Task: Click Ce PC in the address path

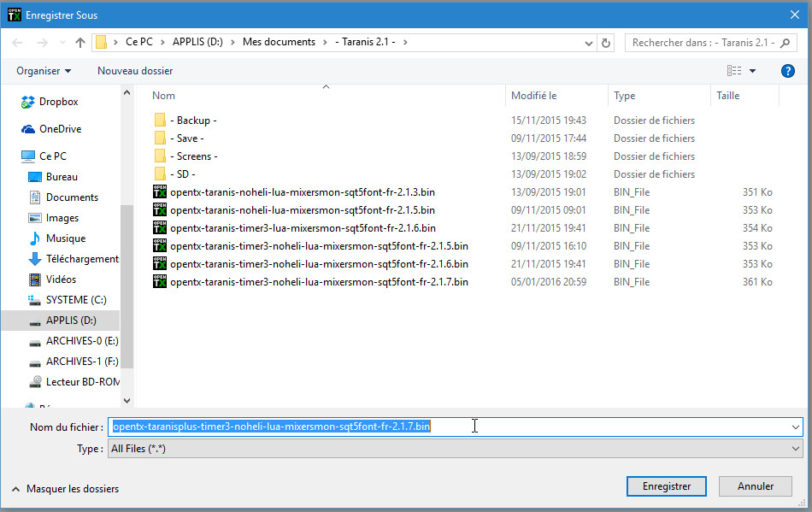Action: point(139,42)
